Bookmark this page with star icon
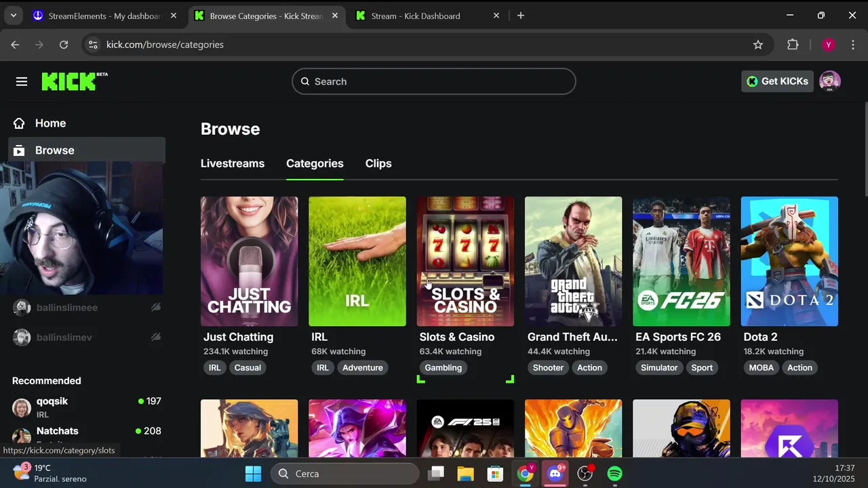Viewport: 868px width, 488px height. 758,45
